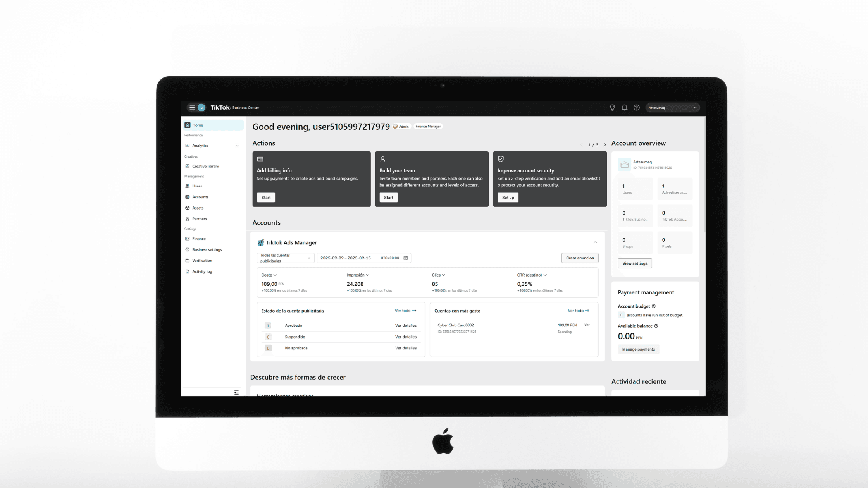Image resolution: width=868 pixels, height=488 pixels.
Task: Click the Advertiser ac... tile in Account overview
Action: pyautogui.click(x=675, y=189)
